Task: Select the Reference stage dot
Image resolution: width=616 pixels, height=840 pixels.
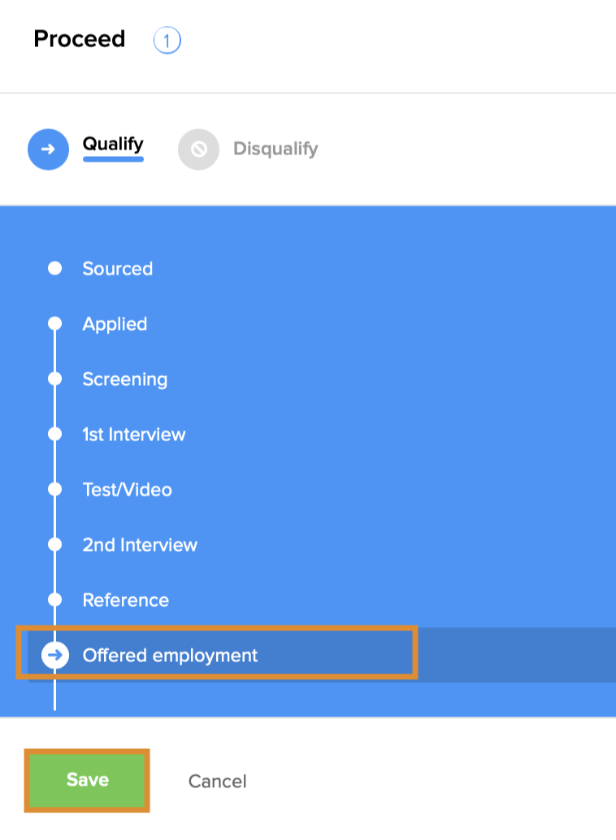Action: [x=54, y=600]
